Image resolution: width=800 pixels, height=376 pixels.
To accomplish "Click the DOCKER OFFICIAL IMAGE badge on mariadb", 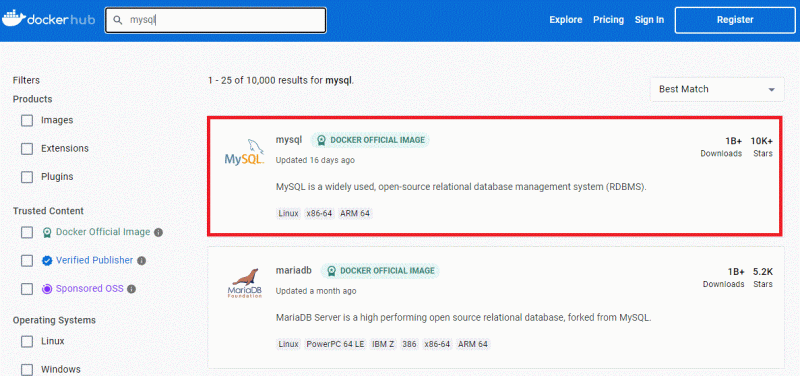I will (380, 271).
